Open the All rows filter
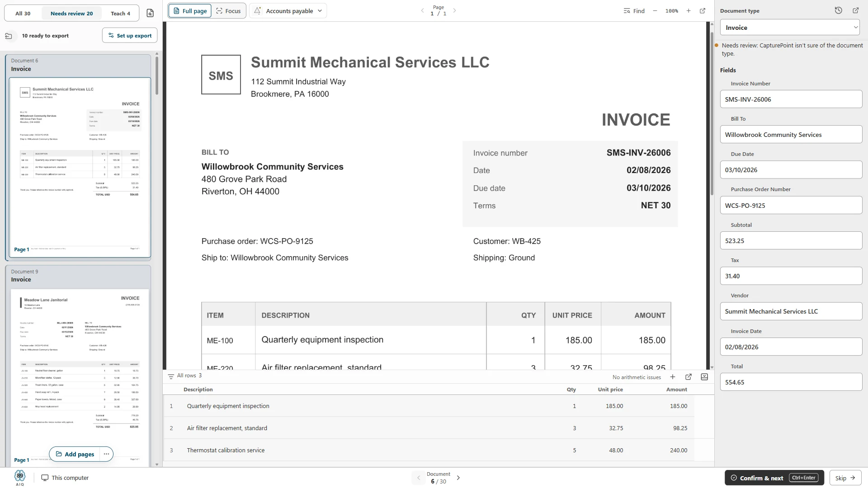 185,376
